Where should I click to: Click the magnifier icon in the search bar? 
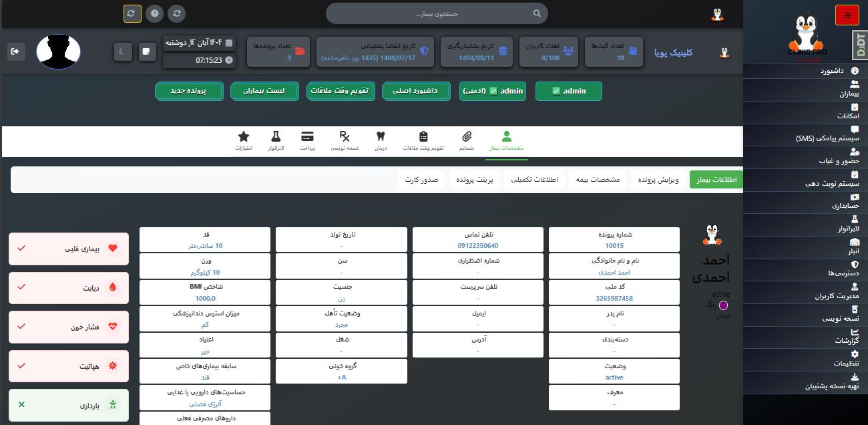point(537,13)
